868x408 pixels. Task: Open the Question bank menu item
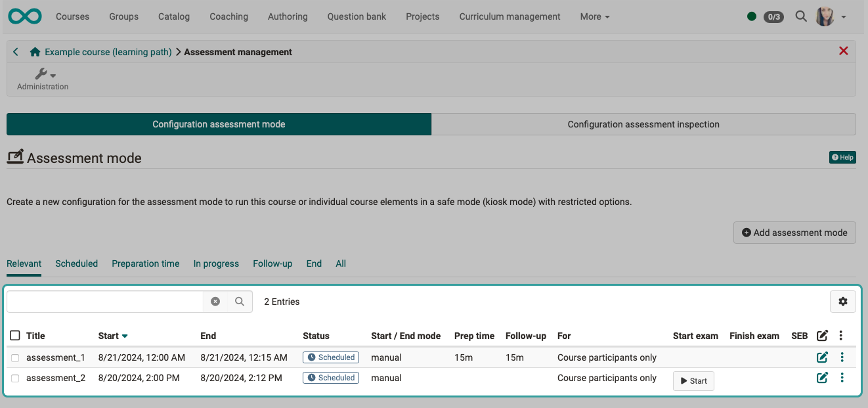[357, 16]
